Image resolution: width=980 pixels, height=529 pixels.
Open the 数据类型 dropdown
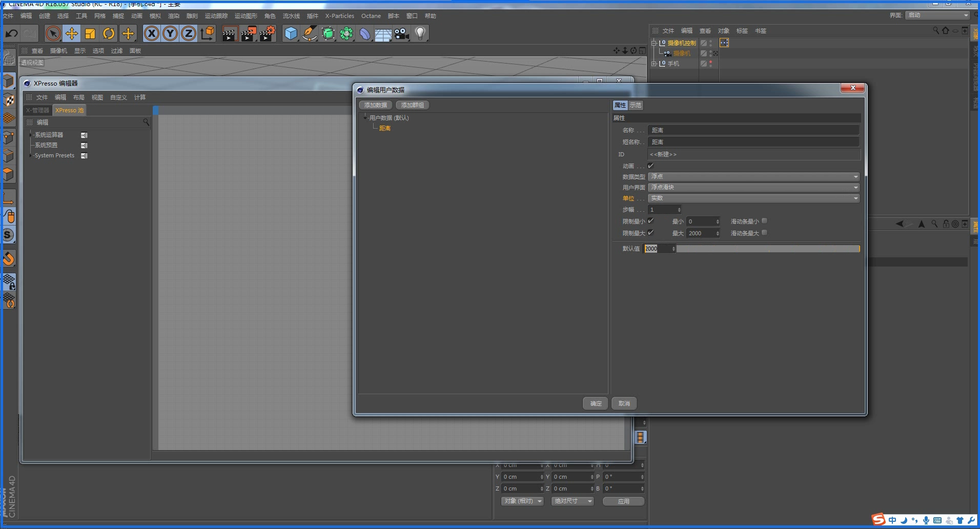(753, 176)
